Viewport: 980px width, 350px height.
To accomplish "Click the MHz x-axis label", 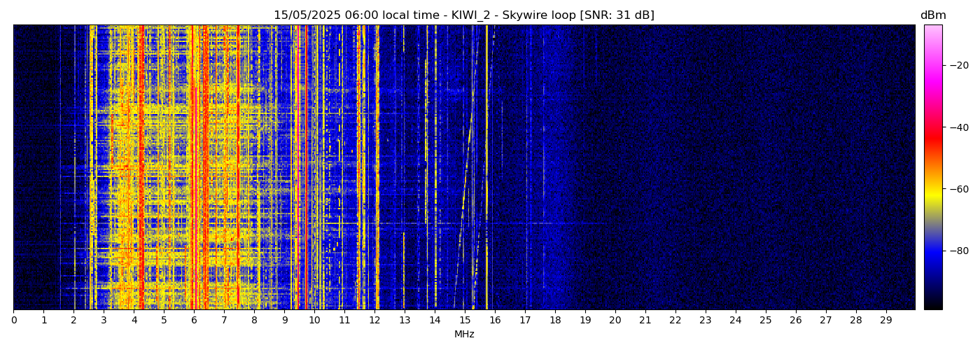I will coord(464,335).
